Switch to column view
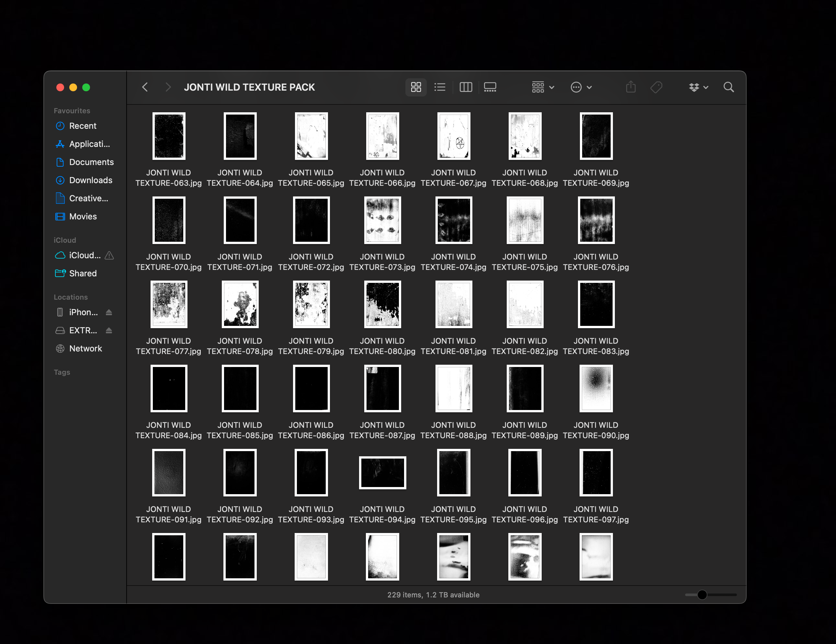This screenshot has width=836, height=644. [466, 87]
